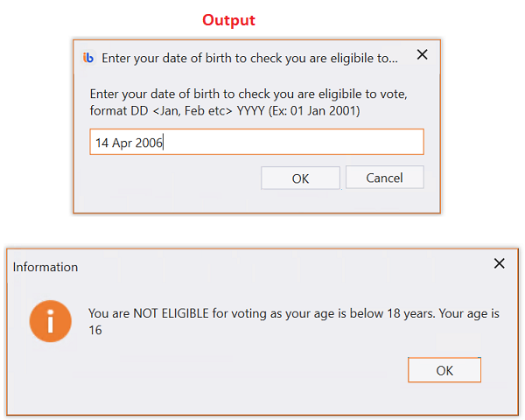The image size is (525, 420).
Task: Click the Information dialog title text
Action: click(45, 267)
